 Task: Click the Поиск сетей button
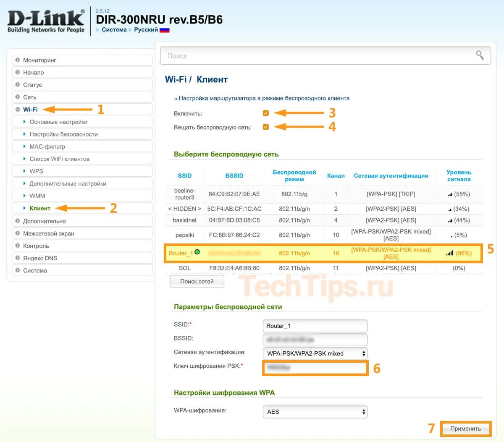(197, 281)
